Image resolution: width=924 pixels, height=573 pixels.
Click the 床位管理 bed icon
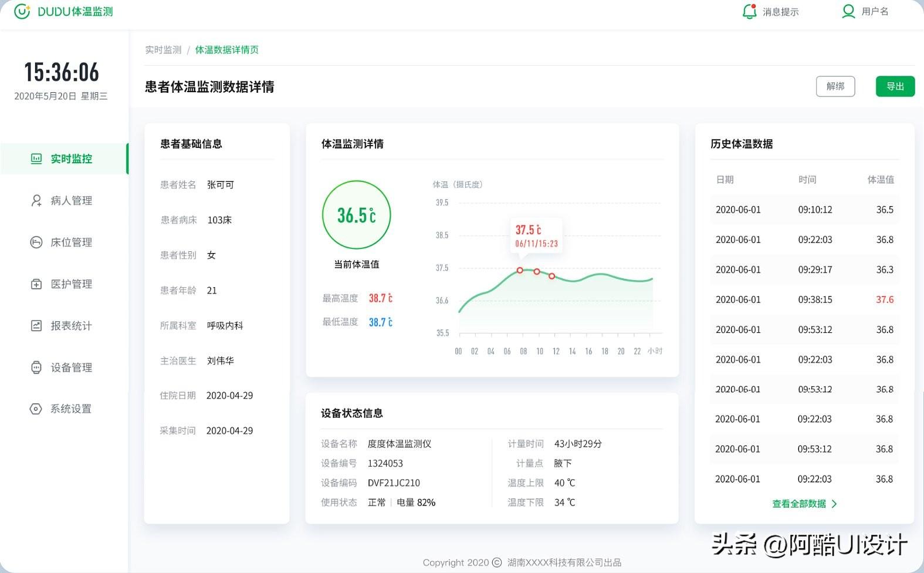coord(36,242)
